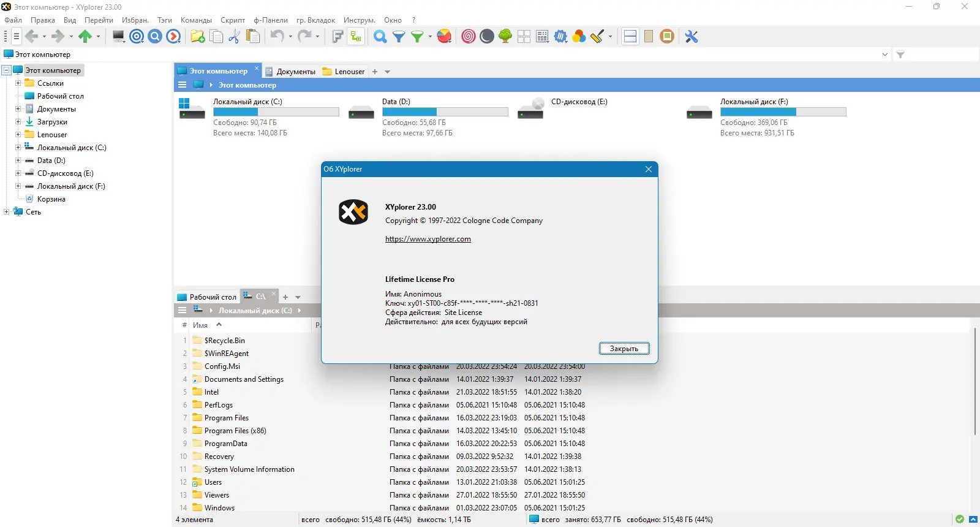Image resolution: width=980 pixels, height=527 pixels.
Task: Click the four-squares view icon
Action: [x=524, y=37]
